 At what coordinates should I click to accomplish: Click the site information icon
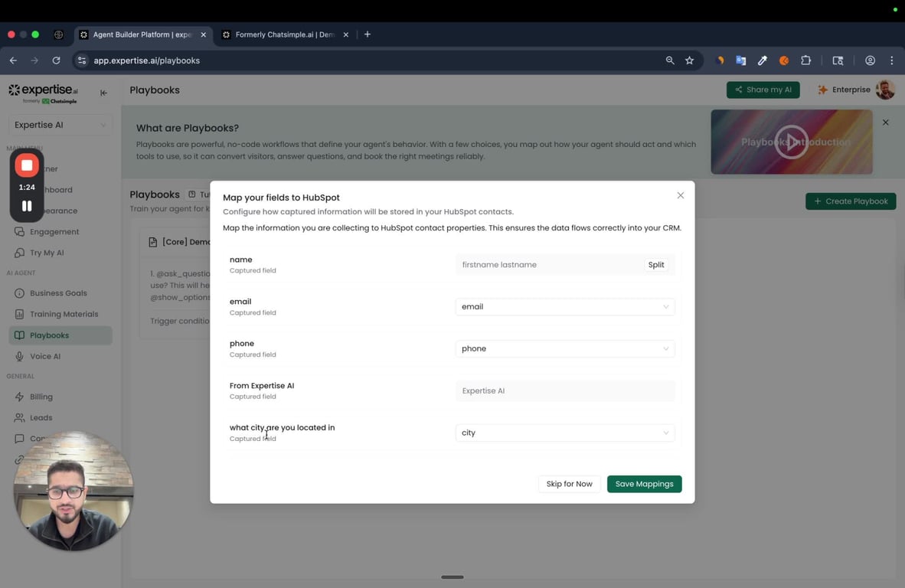(82, 60)
